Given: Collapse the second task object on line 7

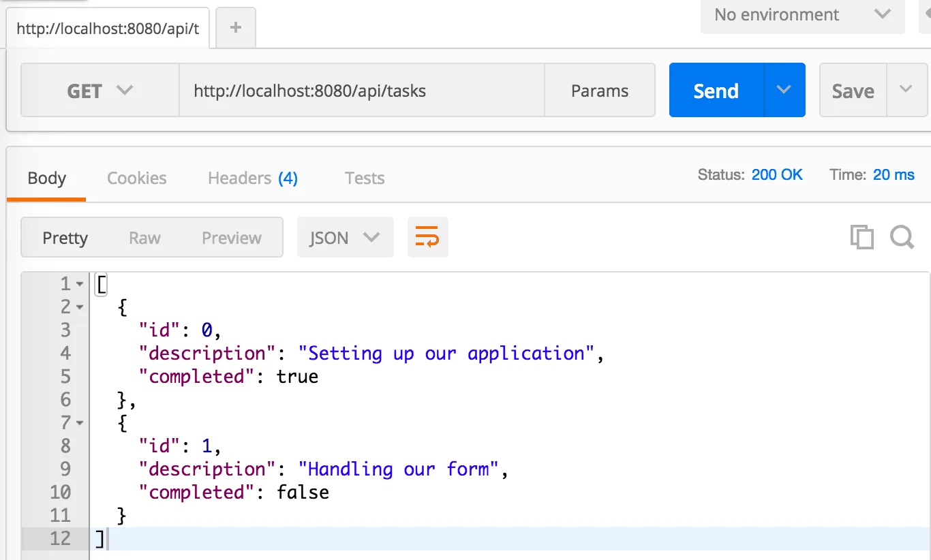Looking at the screenshot, I should pyautogui.click(x=79, y=422).
